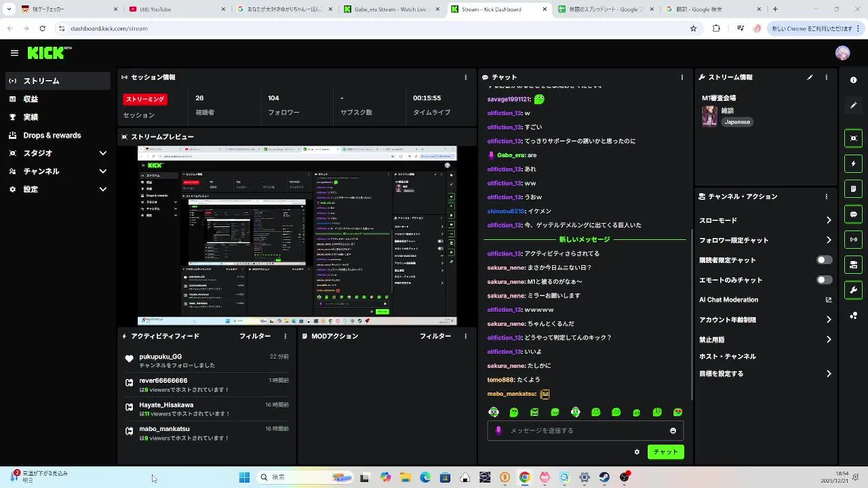Select ストリーム in the left sidebar
Image resolution: width=868 pixels, height=488 pixels.
click(x=58, y=81)
